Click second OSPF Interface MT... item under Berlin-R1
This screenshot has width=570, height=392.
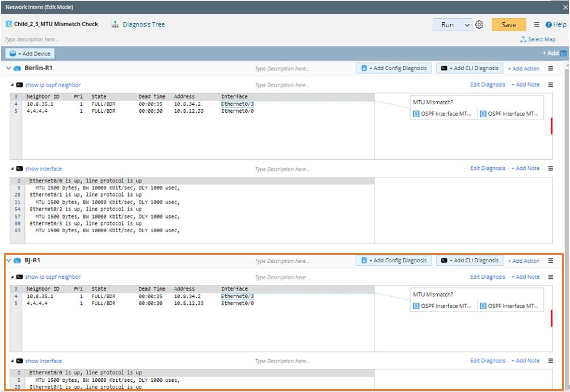509,114
